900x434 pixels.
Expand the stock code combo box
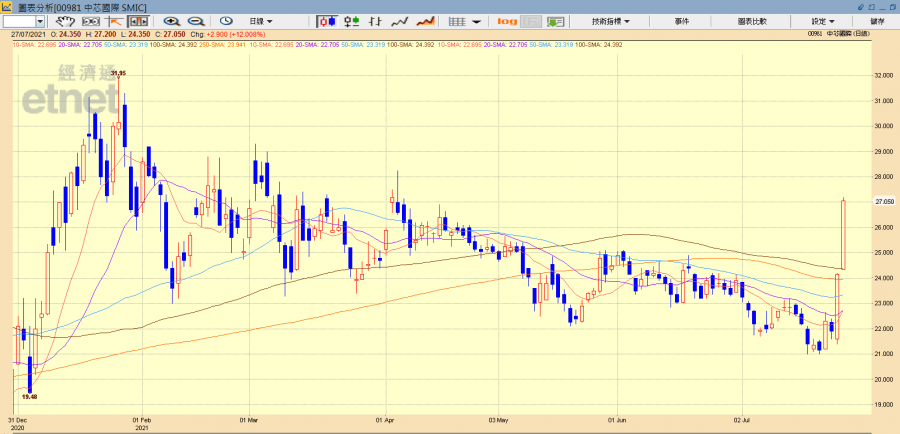point(38,21)
